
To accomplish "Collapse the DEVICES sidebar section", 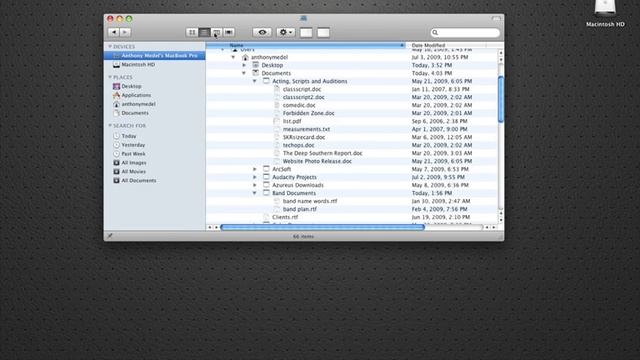I will coord(110,47).
